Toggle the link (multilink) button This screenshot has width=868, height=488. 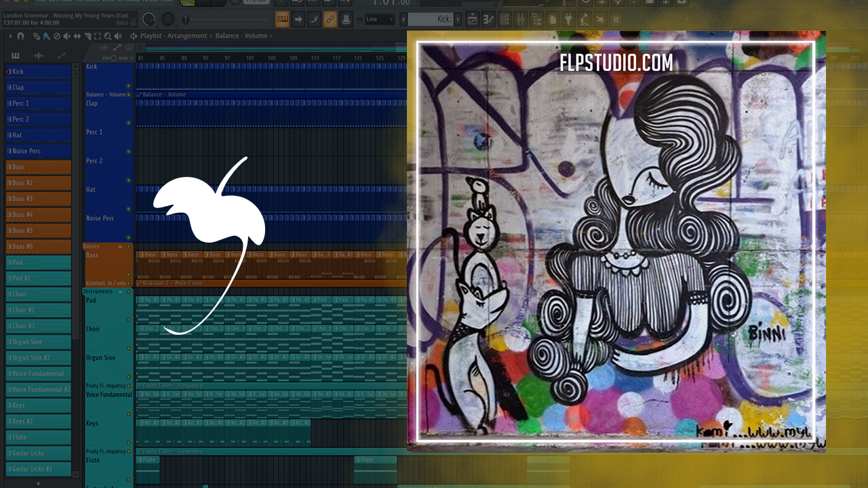(330, 19)
